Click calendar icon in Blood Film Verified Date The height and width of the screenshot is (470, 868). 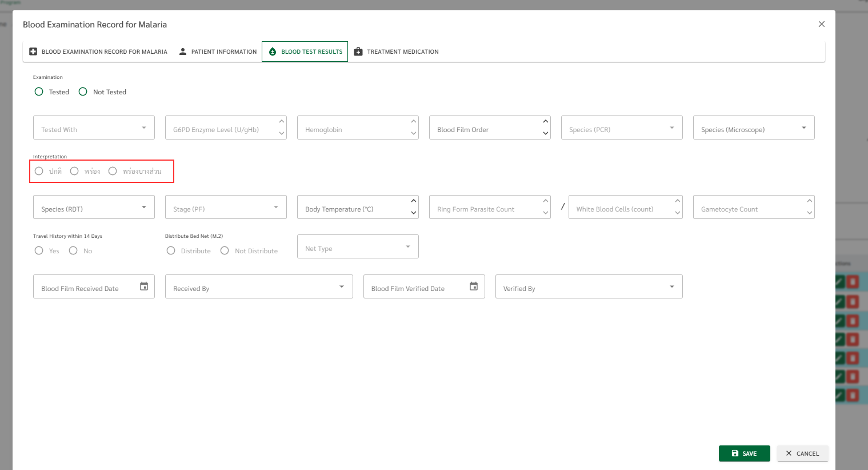[x=474, y=286]
